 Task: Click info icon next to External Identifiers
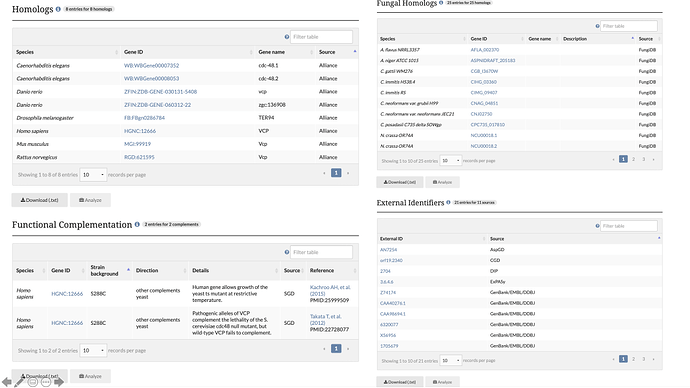448,202
